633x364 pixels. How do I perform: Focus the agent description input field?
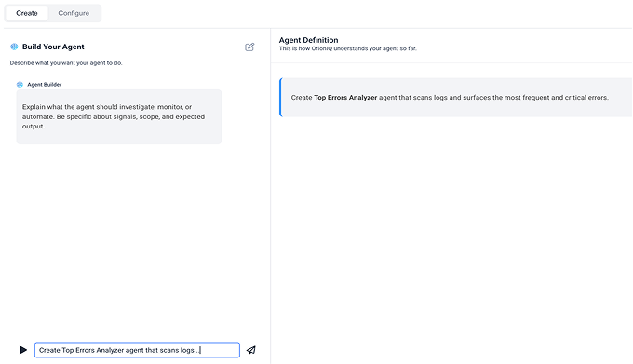pos(137,350)
